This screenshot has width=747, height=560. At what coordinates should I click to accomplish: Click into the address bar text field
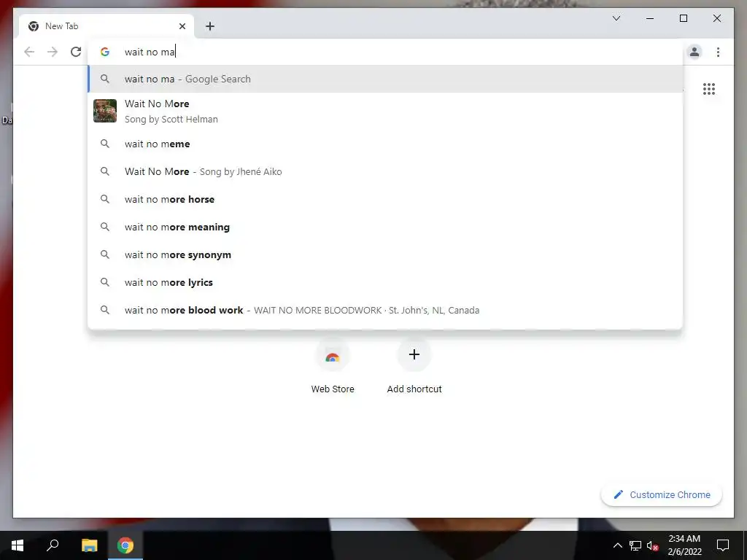click(x=385, y=52)
